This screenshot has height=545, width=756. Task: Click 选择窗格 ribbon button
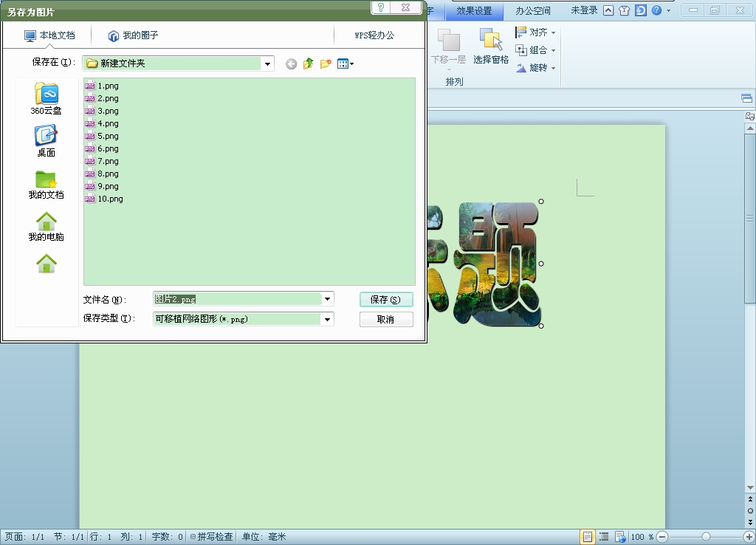pos(491,47)
